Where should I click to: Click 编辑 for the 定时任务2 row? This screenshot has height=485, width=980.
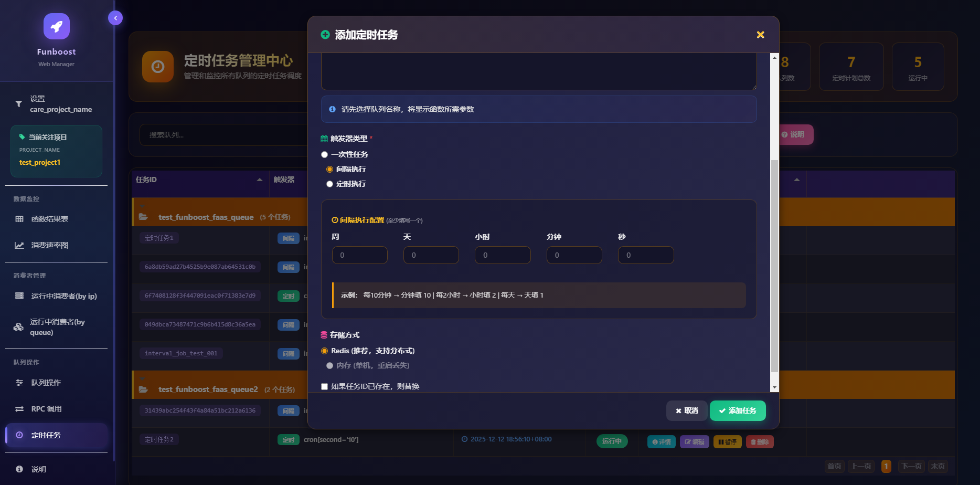click(x=694, y=442)
